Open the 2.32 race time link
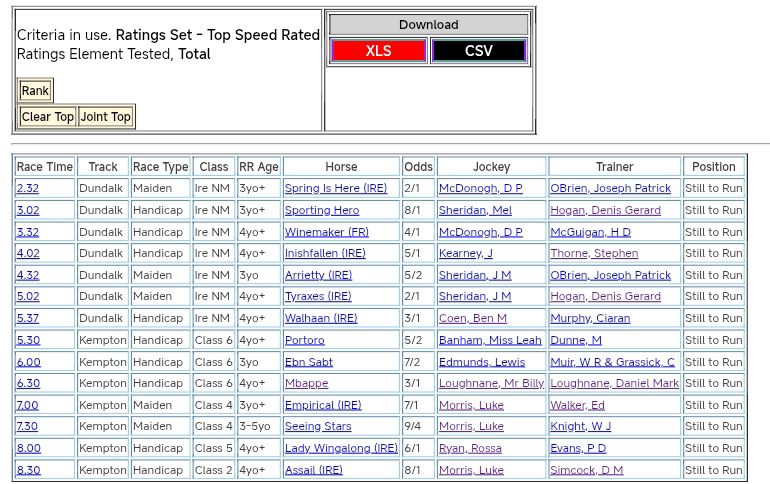The width and height of the screenshot is (770, 484). tap(28, 188)
